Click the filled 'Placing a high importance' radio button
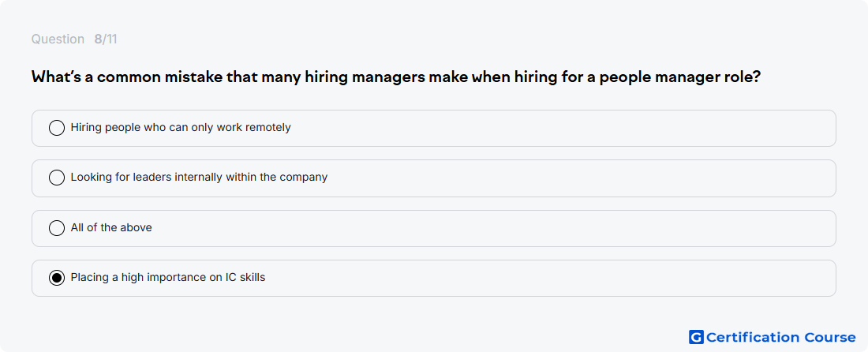Screen dimensions: 868x352 pyautogui.click(x=57, y=278)
